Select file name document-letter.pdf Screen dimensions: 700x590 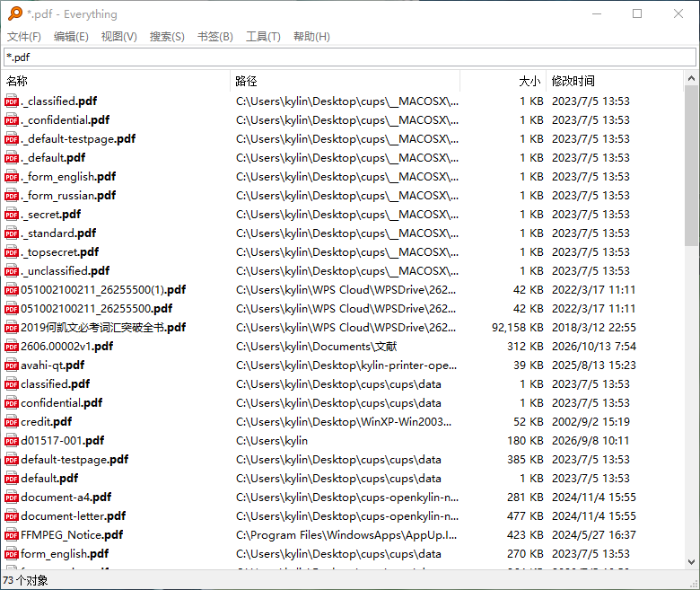(74, 516)
